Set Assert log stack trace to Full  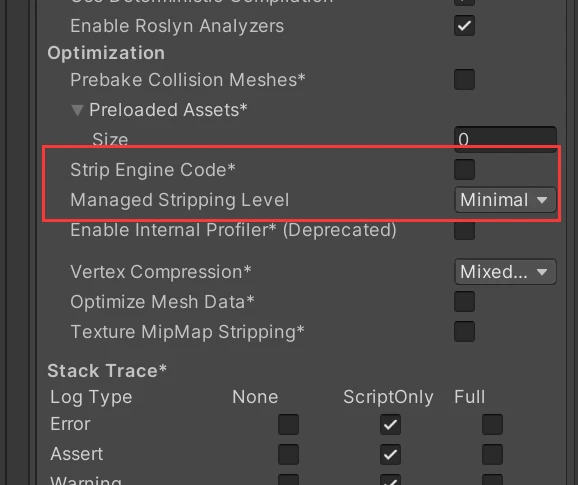pos(492,454)
